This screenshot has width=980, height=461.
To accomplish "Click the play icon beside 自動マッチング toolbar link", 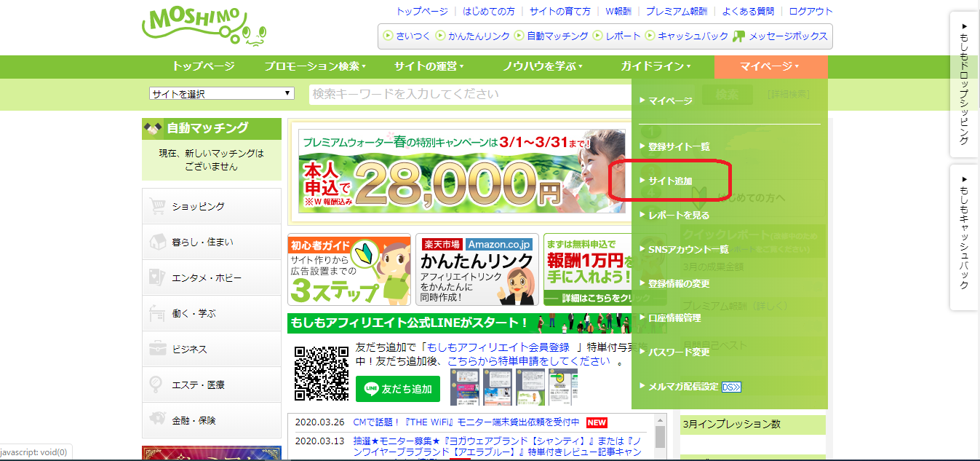I will coord(519,36).
